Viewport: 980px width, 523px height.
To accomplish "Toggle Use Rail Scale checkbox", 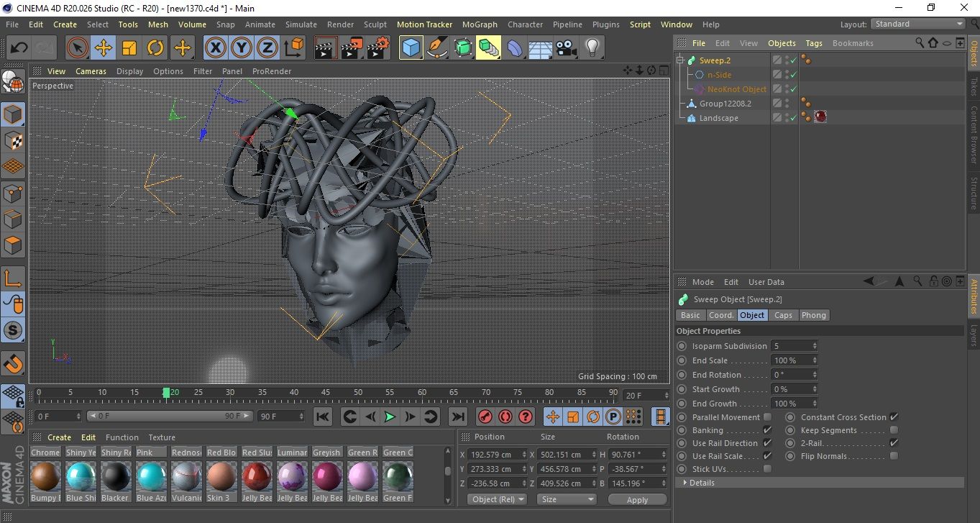I will [x=767, y=456].
